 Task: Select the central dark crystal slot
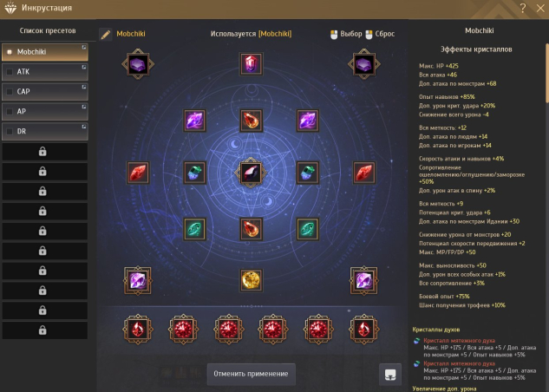click(251, 173)
